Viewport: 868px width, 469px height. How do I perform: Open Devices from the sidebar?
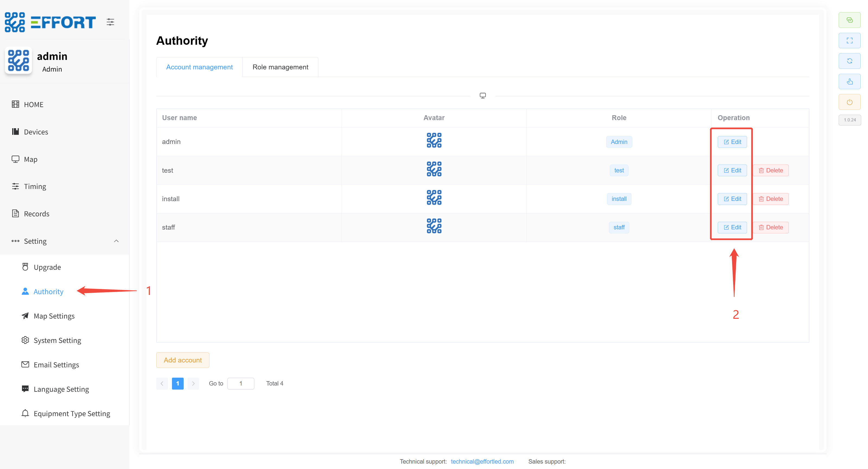[36, 132]
